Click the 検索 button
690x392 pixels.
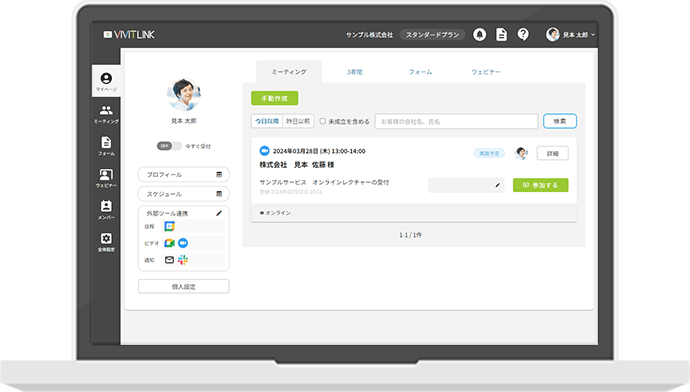560,121
